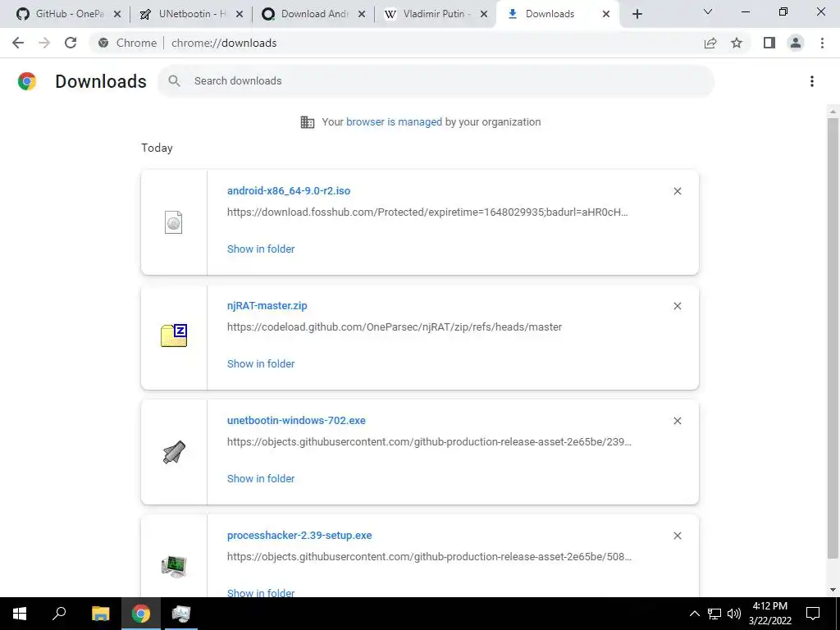
Task: Open Windows taskbar search
Action: coord(59,614)
